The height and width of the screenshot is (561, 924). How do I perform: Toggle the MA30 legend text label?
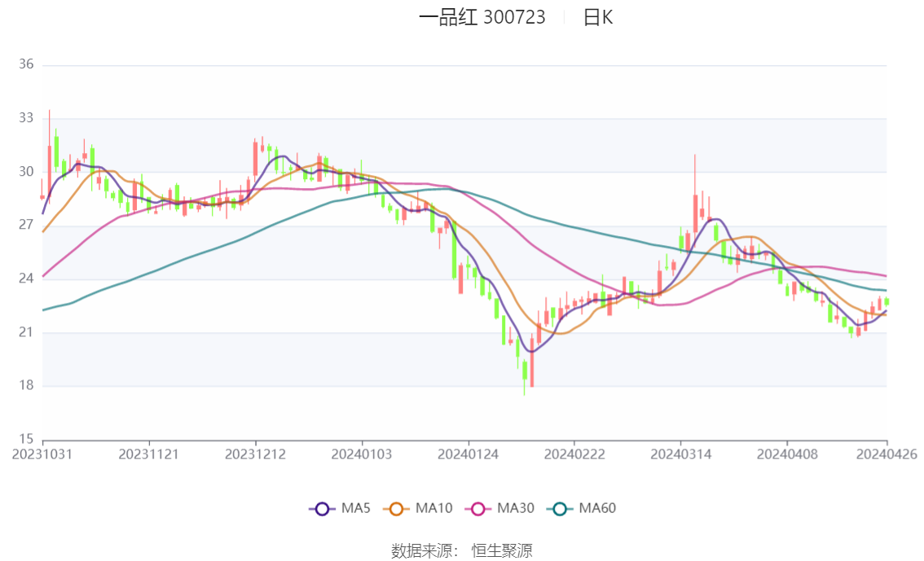click(x=515, y=509)
